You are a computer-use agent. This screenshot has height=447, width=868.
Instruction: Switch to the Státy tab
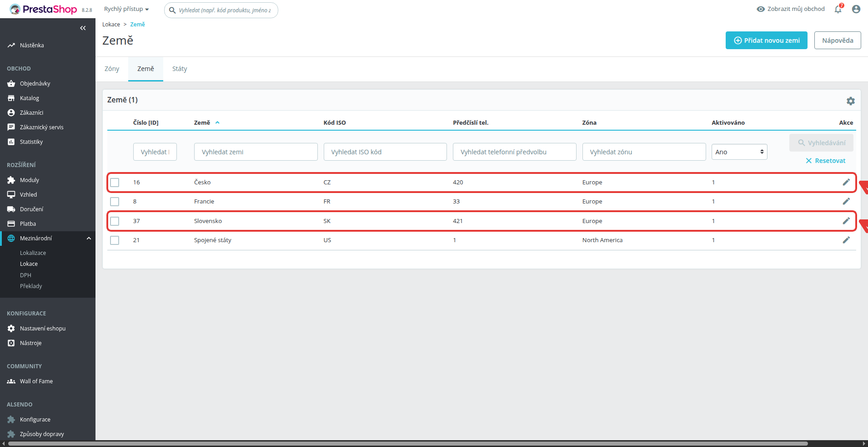tap(180, 69)
